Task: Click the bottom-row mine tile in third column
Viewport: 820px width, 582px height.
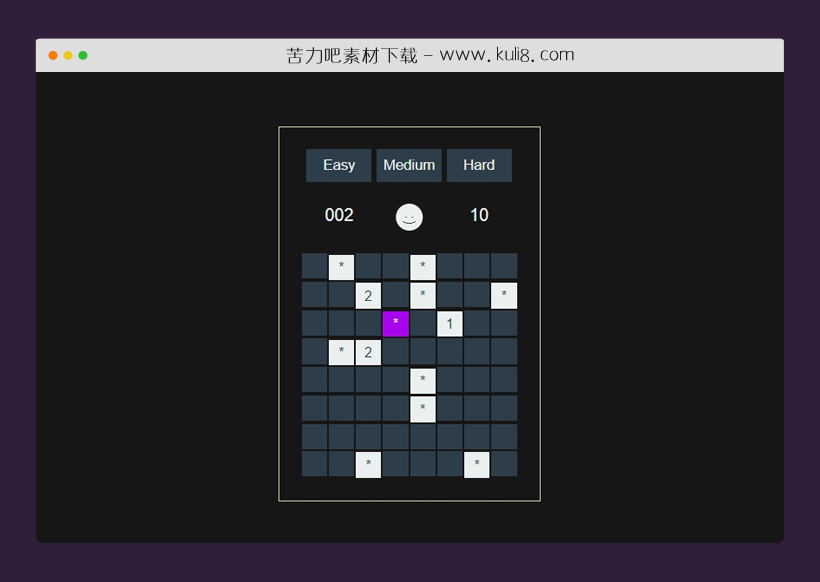Action: (x=368, y=465)
